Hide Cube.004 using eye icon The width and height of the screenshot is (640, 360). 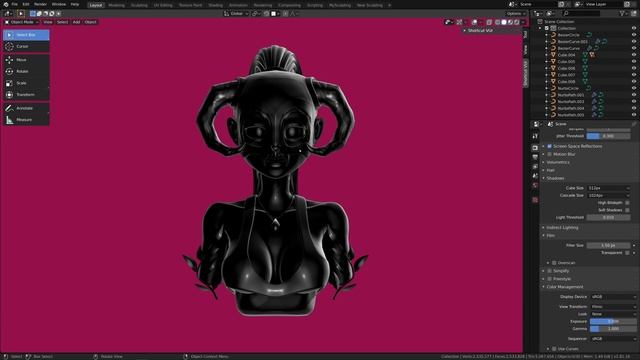(x=634, y=55)
